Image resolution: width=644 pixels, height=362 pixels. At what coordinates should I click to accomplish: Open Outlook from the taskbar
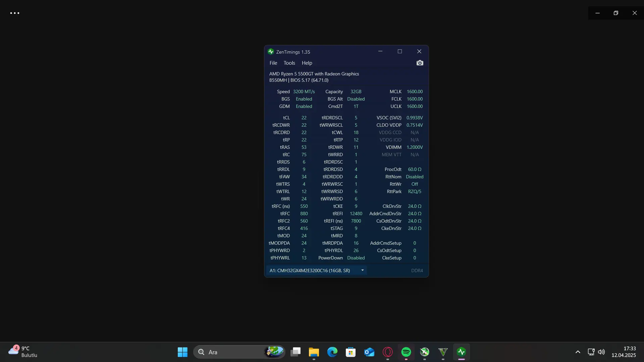pos(369,352)
